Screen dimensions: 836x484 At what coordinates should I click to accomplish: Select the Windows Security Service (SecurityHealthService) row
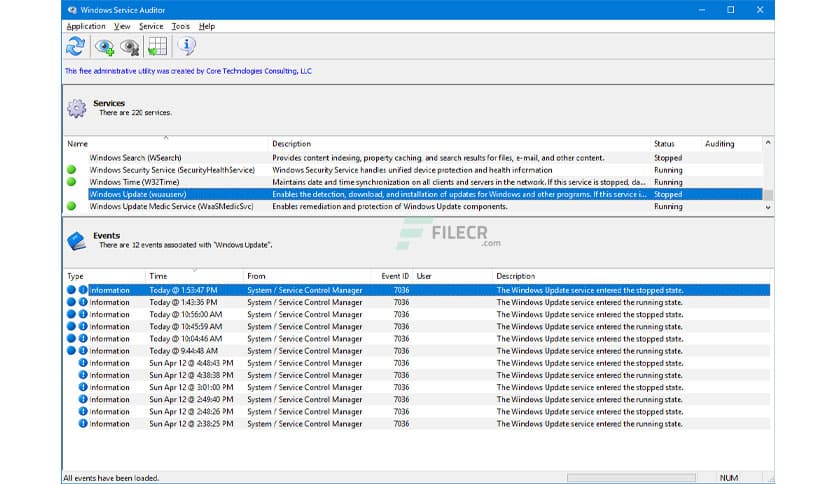click(x=414, y=170)
